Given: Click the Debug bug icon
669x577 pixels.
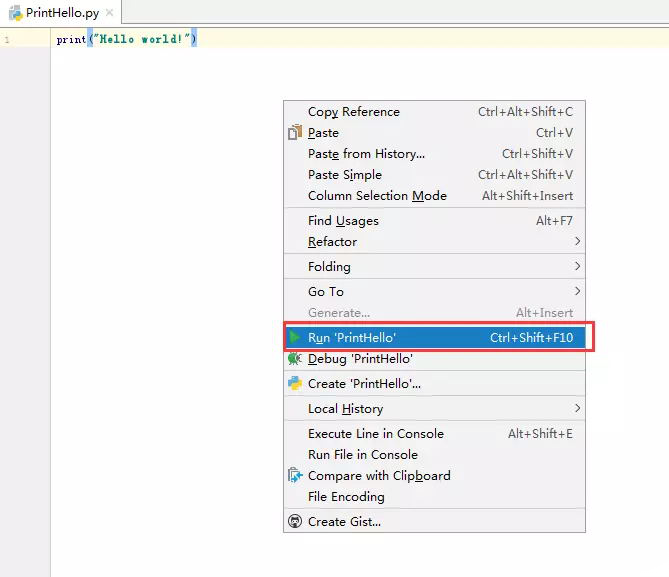Looking at the screenshot, I should point(294,358).
